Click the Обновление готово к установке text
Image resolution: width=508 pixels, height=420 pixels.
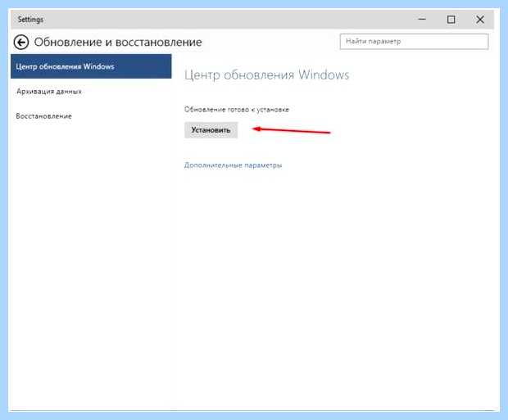(x=237, y=110)
